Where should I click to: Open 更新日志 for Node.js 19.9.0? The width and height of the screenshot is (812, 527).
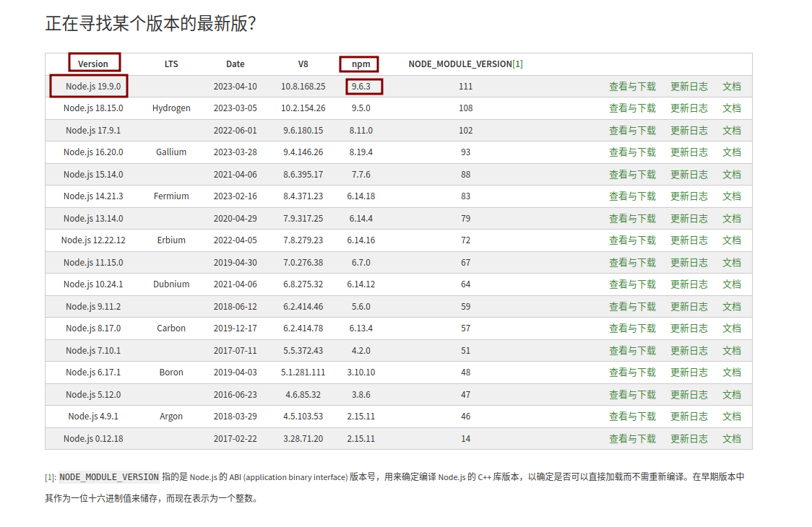coord(688,87)
